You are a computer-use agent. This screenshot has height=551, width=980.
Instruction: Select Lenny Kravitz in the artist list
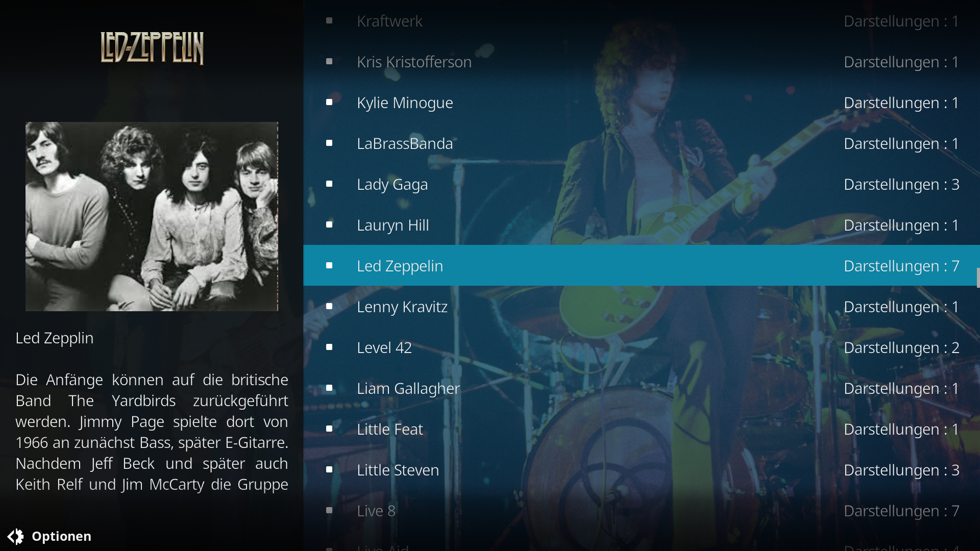tap(640, 306)
